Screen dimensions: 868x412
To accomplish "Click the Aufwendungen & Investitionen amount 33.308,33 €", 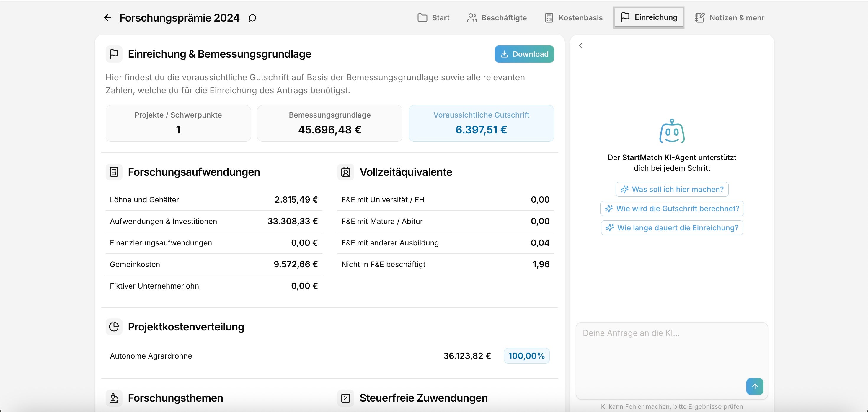I will 293,221.
